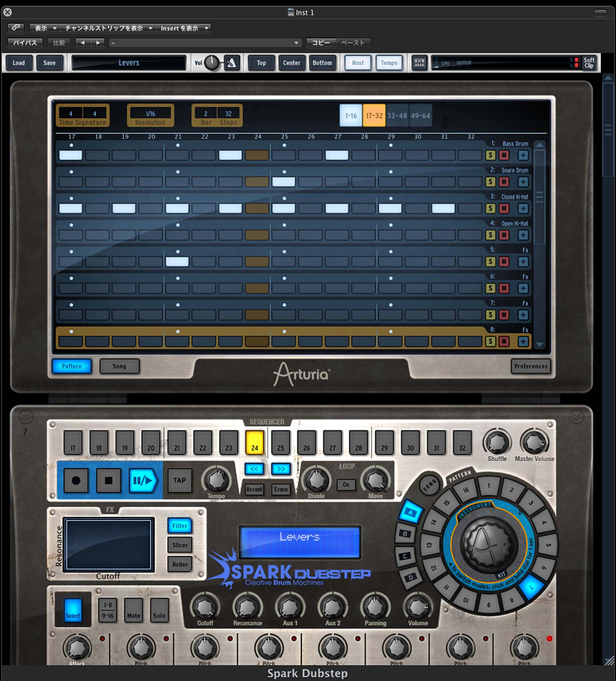Mute the Open Hi-Hat track
Screen dimensions: 616x681
[x=504, y=235]
